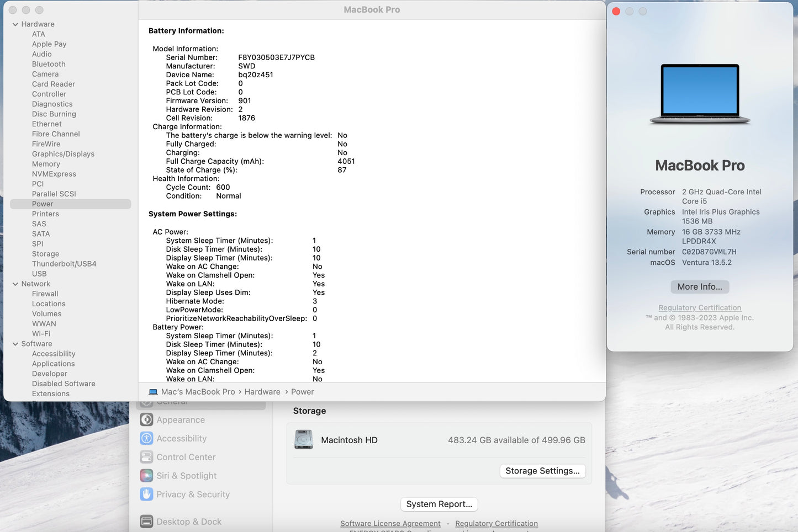Open Desktop & Dock settings
The width and height of the screenshot is (798, 532).
point(189,521)
